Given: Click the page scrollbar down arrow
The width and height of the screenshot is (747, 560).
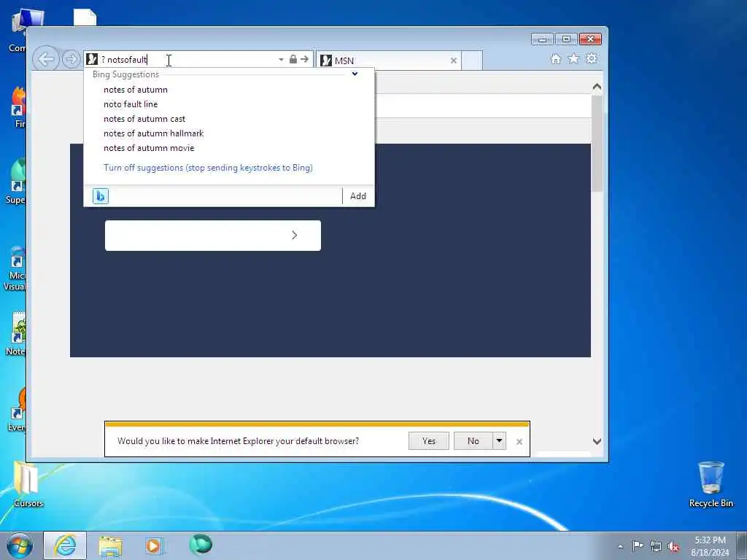Looking at the screenshot, I should (x=597, y=441).
